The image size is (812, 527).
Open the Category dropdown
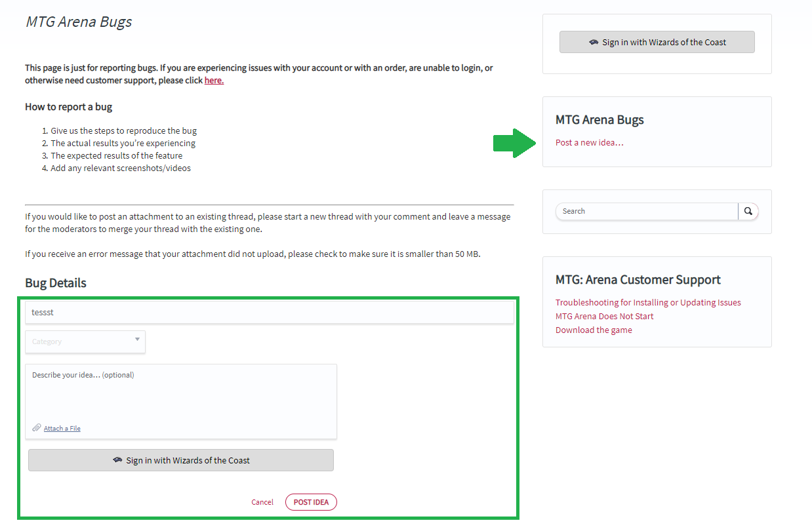85,342
